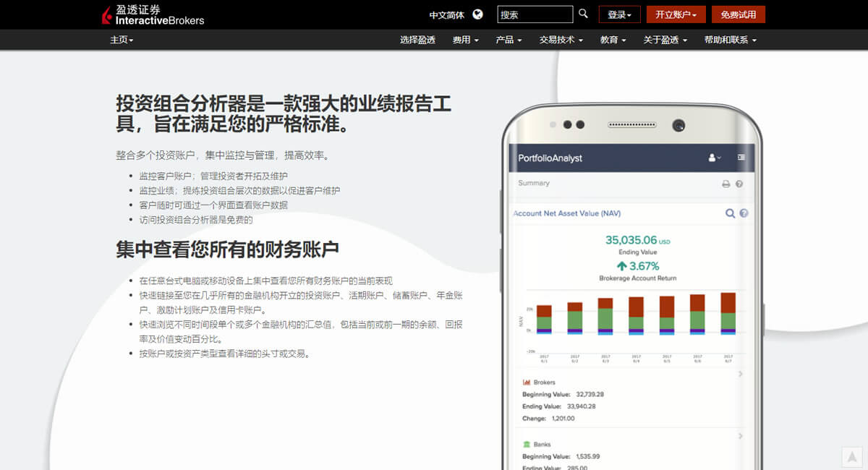
Task: Click the globe language icon
Action: click(477, 14)
